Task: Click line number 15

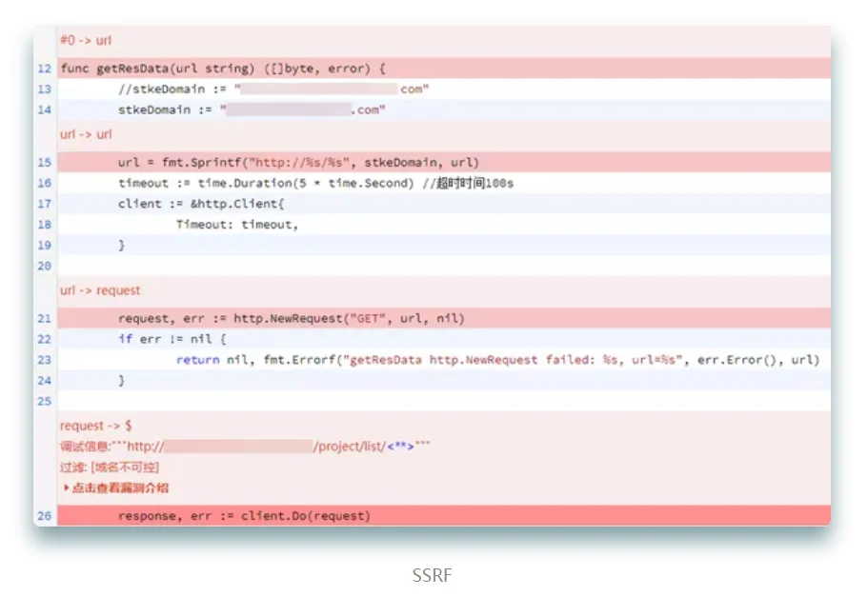Action: tap(44, 163)
